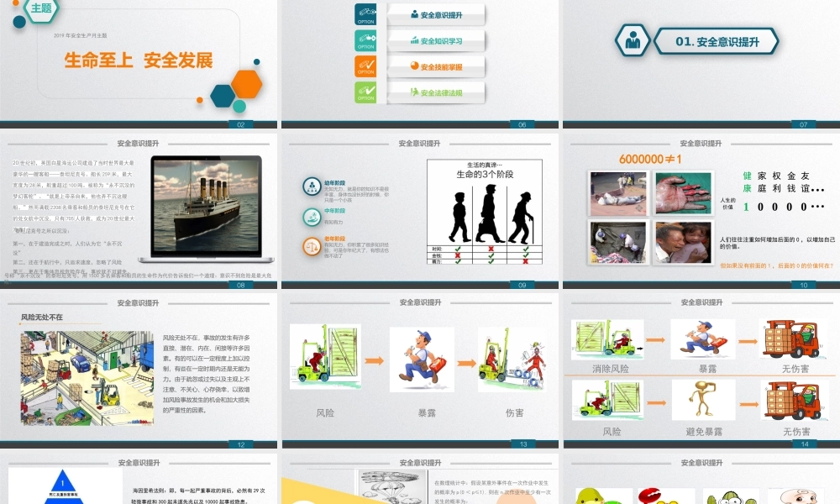Click the teal OPTION icon beside 安全意识提升

pos(365,14)
